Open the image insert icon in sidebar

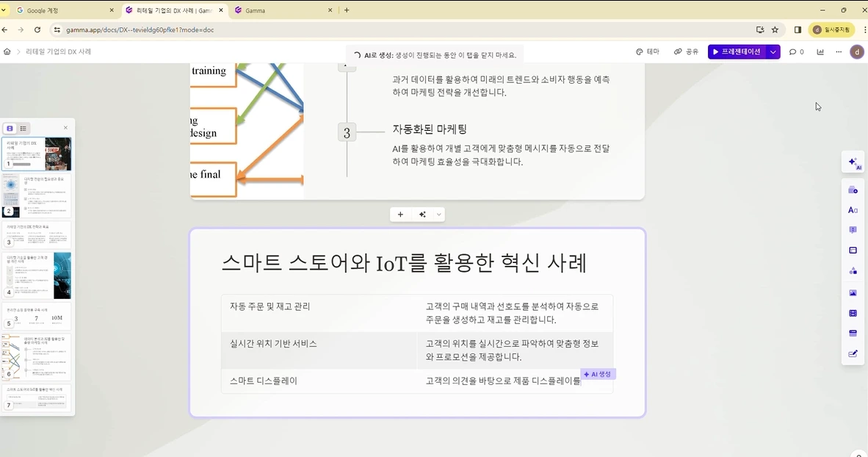click(x=853, y=292)
